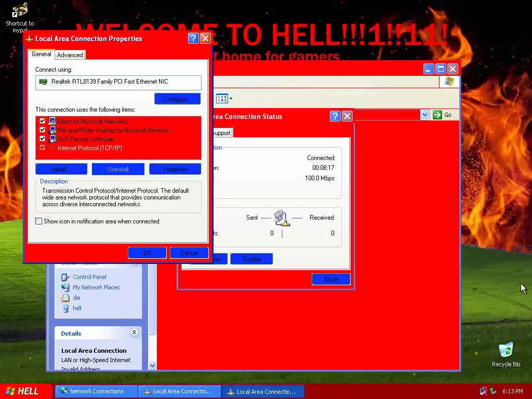The width and height of the screenshot is (532, 399).
Task: Switch to Support tab in Status window
Action: tap(222, 133)
